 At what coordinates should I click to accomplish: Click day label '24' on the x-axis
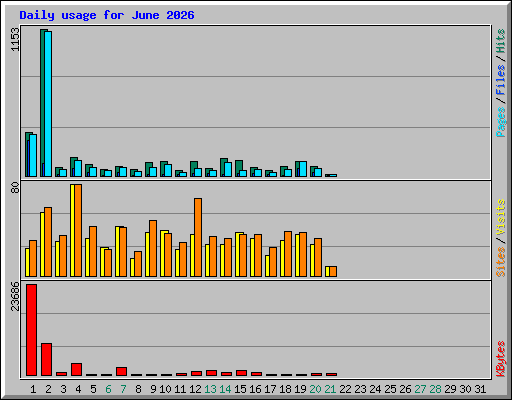375,389
